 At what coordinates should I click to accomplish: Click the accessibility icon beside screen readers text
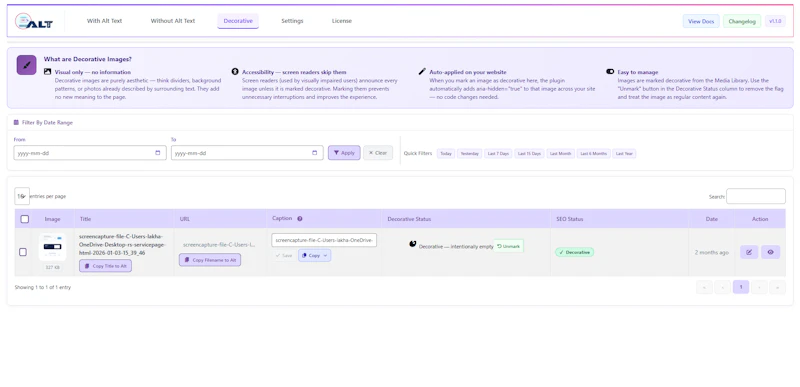pos(235,71)
